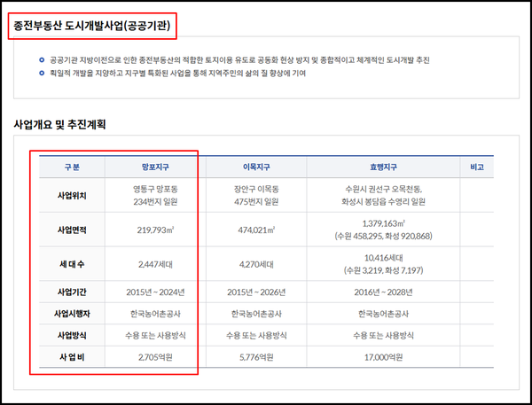
Task: Click the 2015년 ~ 2026년 period cell
Action: click(256, 292)
